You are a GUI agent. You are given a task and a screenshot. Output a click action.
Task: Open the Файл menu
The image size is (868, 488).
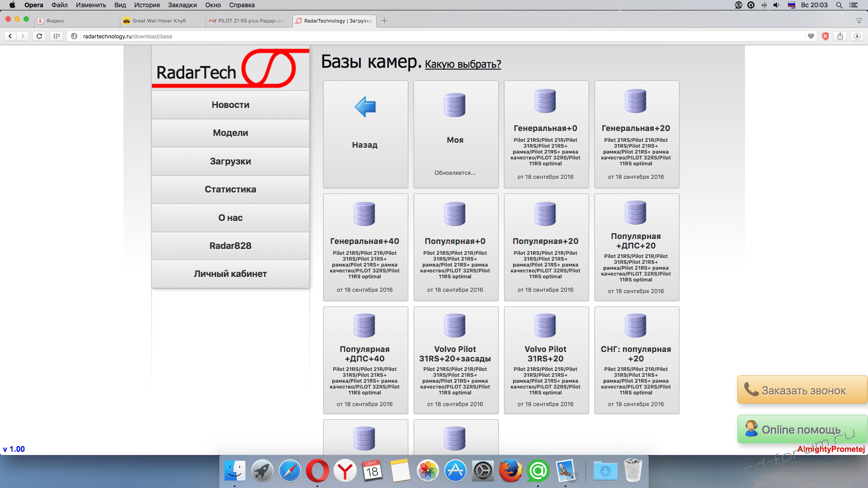(59, 5)
